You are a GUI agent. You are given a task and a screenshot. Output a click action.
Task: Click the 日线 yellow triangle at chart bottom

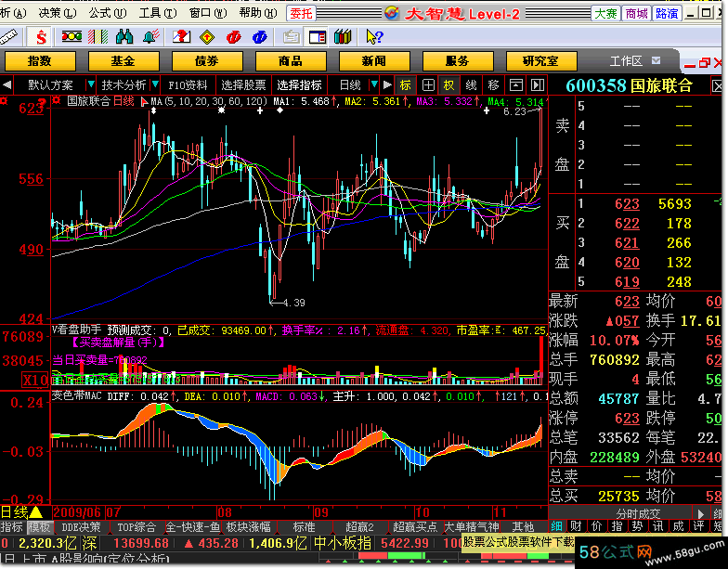point(35,512)
